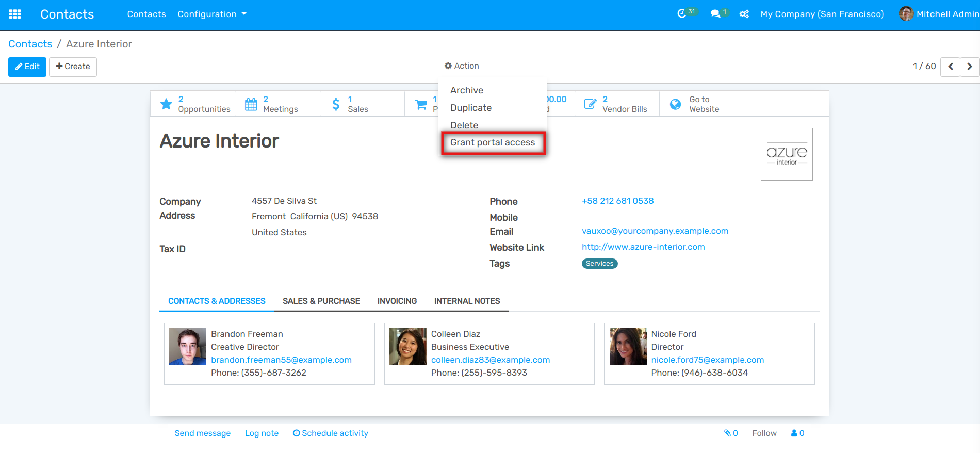Open Opportunities star stat button

tap(193, 104)
